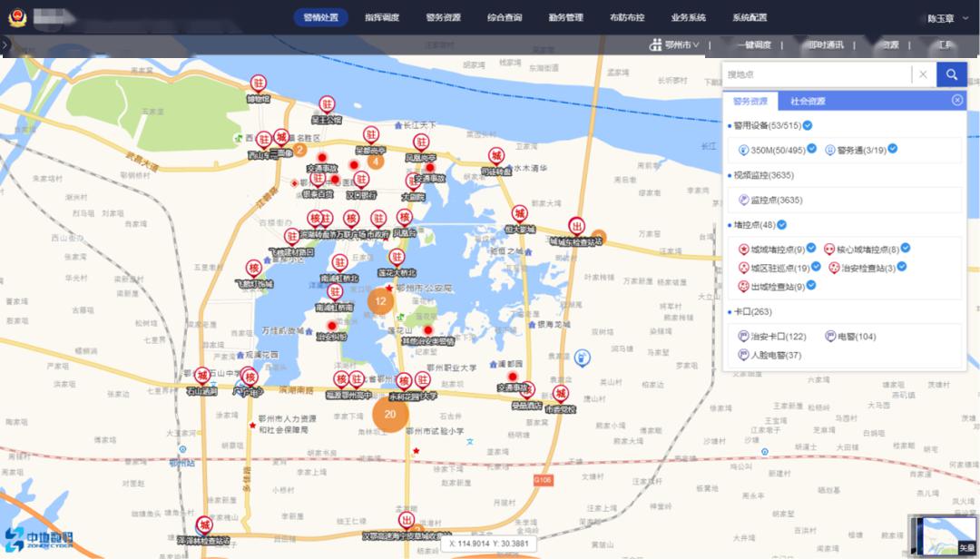Screen dimensions: 980x559
Task: Click the blue device pin near 银海龙城
Action: (582, 358)
